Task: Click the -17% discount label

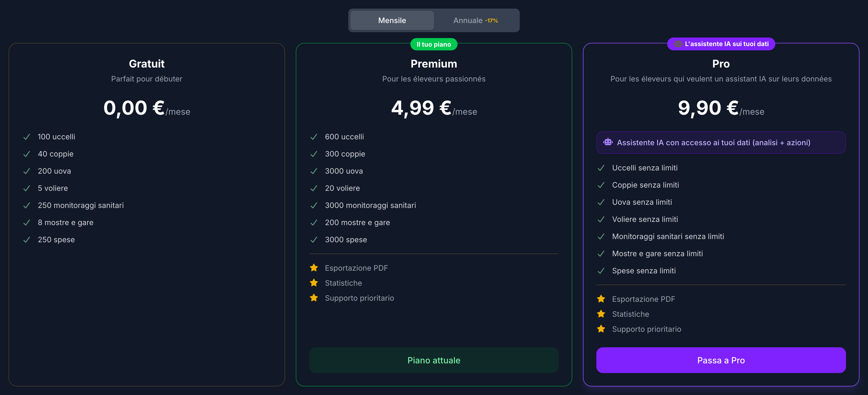Action: point(491,21)
